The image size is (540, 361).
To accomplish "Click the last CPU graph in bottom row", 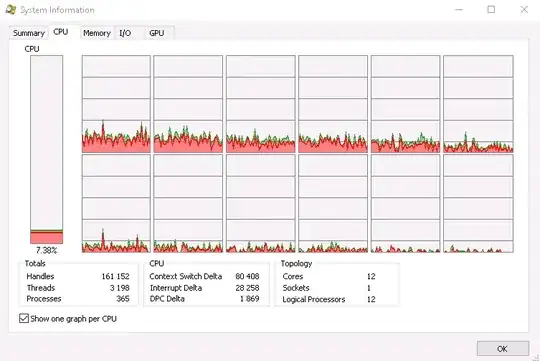I will 478,203.
